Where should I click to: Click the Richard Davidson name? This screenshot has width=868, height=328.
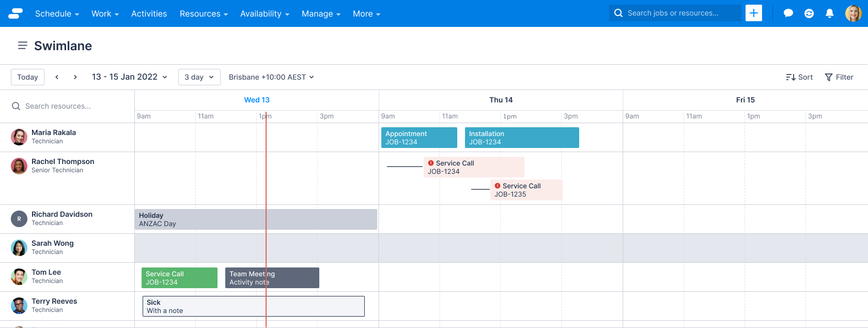pos(62,214)
